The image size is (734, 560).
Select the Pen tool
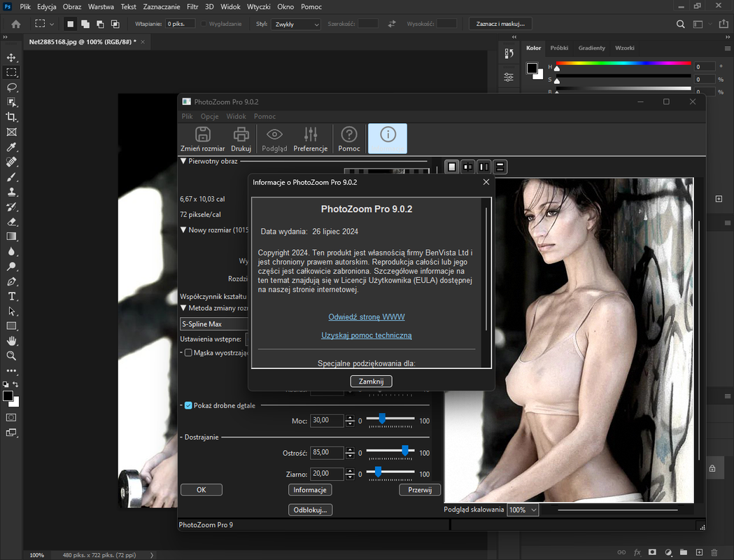[11, 281]
